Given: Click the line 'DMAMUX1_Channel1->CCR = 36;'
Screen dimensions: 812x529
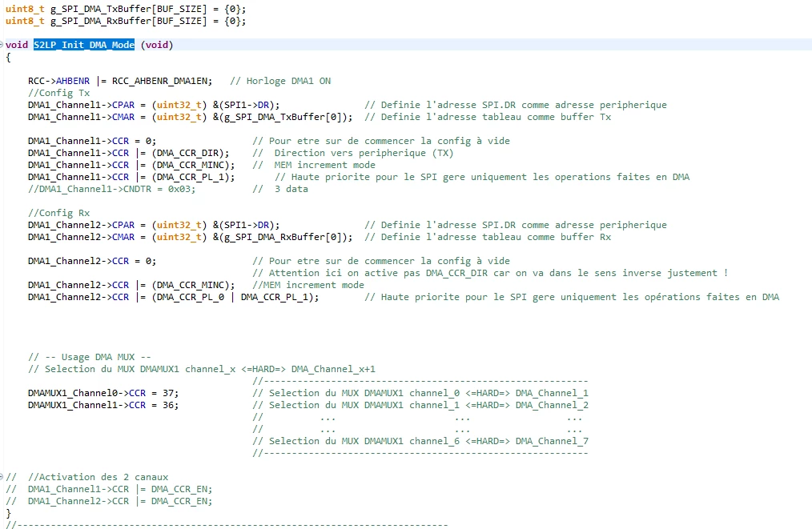Looking at the screenshot, I should (x=103, y=405).
